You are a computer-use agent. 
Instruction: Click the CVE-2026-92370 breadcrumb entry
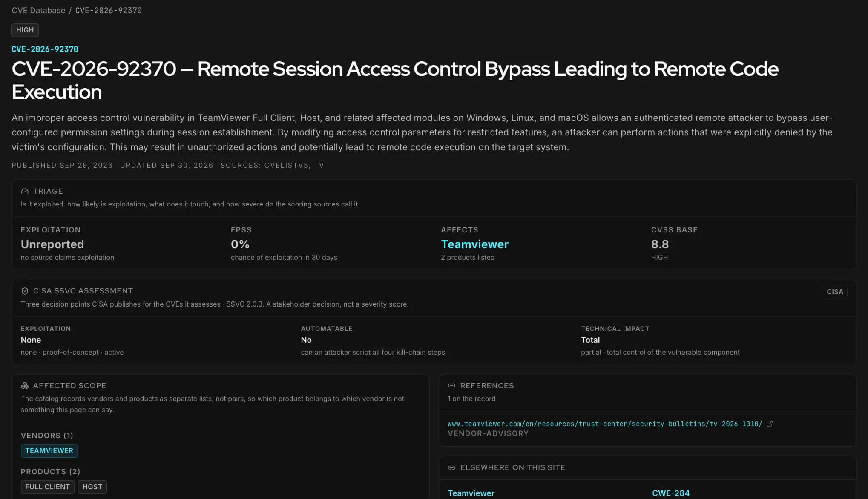(x=109, y=10)
